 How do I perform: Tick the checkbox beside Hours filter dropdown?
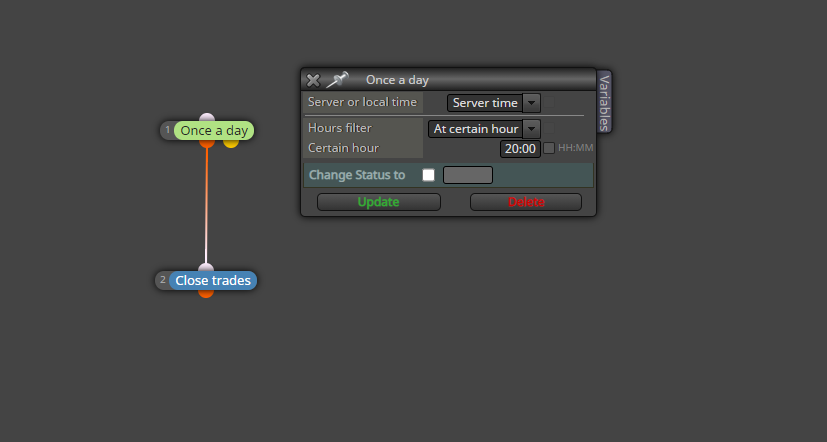[x=549, y=128]
